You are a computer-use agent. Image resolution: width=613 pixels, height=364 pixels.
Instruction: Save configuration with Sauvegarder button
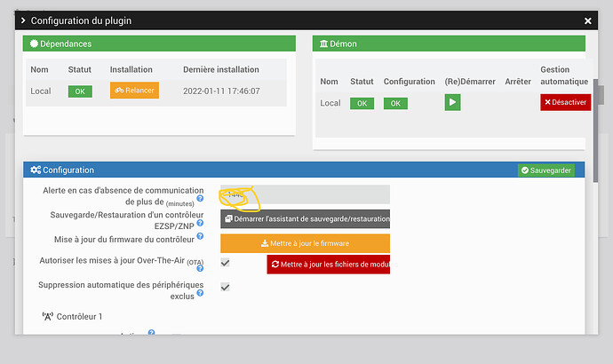pos(546,170)
